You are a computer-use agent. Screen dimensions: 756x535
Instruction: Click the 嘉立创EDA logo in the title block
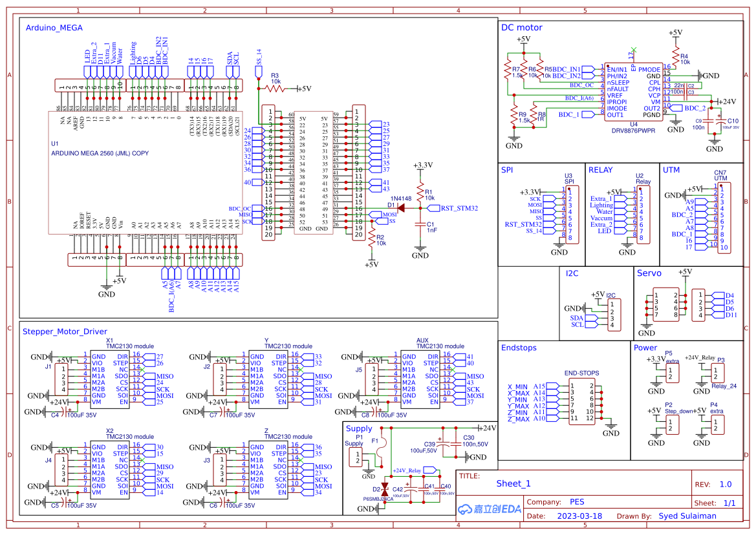[x=490, y=509]
